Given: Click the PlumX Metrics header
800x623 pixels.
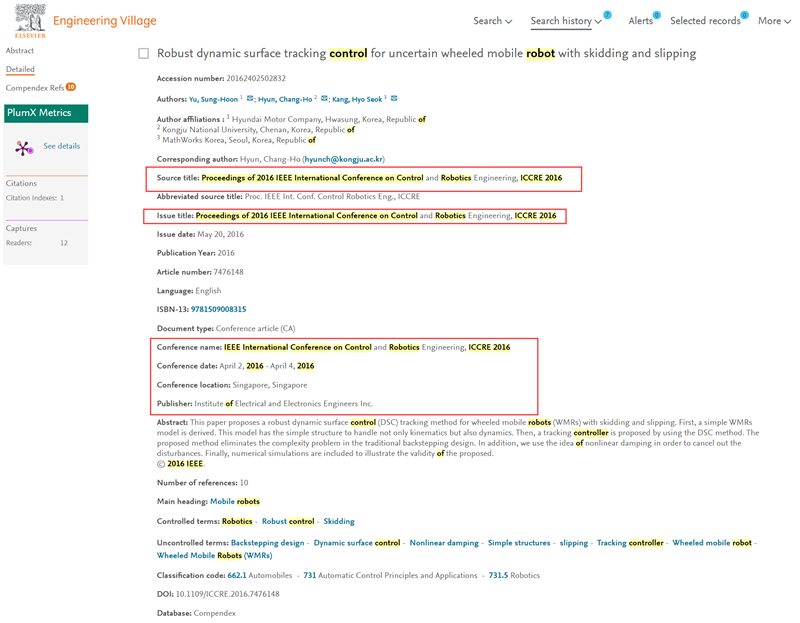Looking at the screenshot, I should tap(46, 113).
